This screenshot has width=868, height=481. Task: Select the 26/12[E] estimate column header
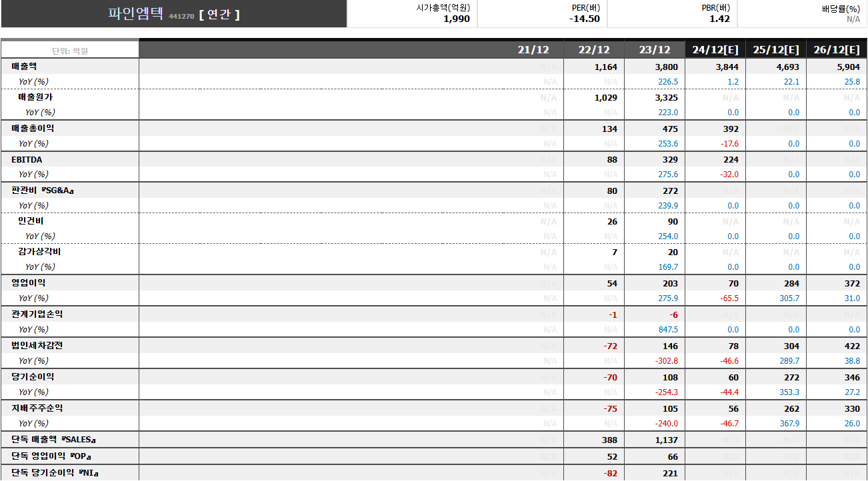(836, 50)
